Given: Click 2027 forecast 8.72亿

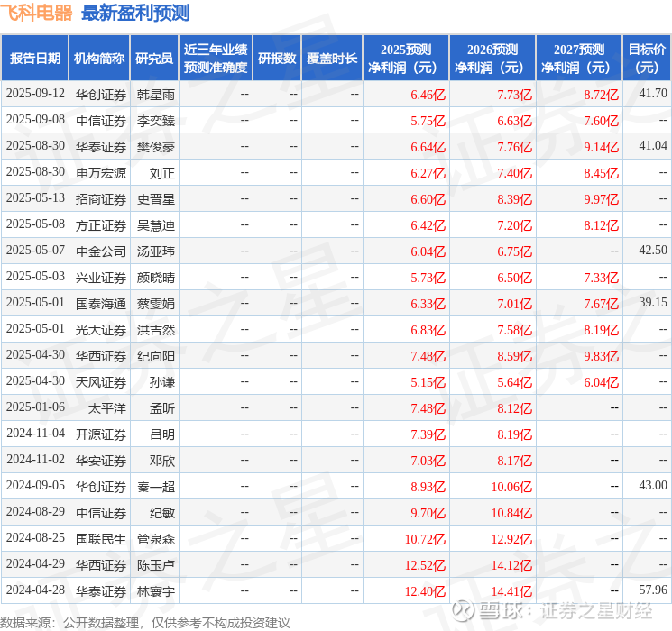Looking at the screenshot, I should click(x=601, y=95).
